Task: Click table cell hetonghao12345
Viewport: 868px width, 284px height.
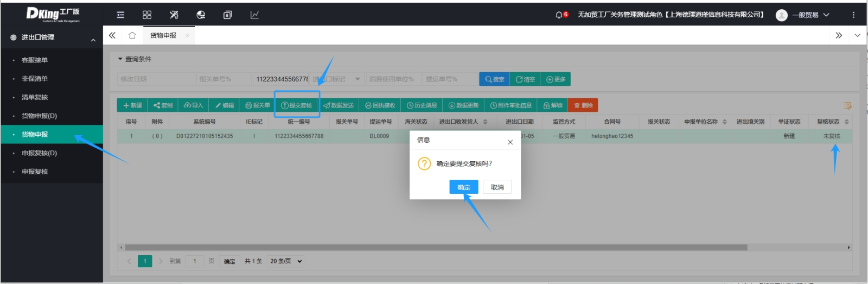Action: pyautogui.click(x=612, y=136)
